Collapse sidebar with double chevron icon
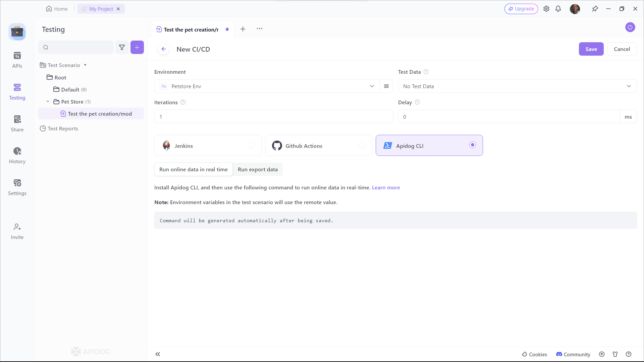Image resolution: width=644 pixels, height=362 pixels. tap(158, 354)
